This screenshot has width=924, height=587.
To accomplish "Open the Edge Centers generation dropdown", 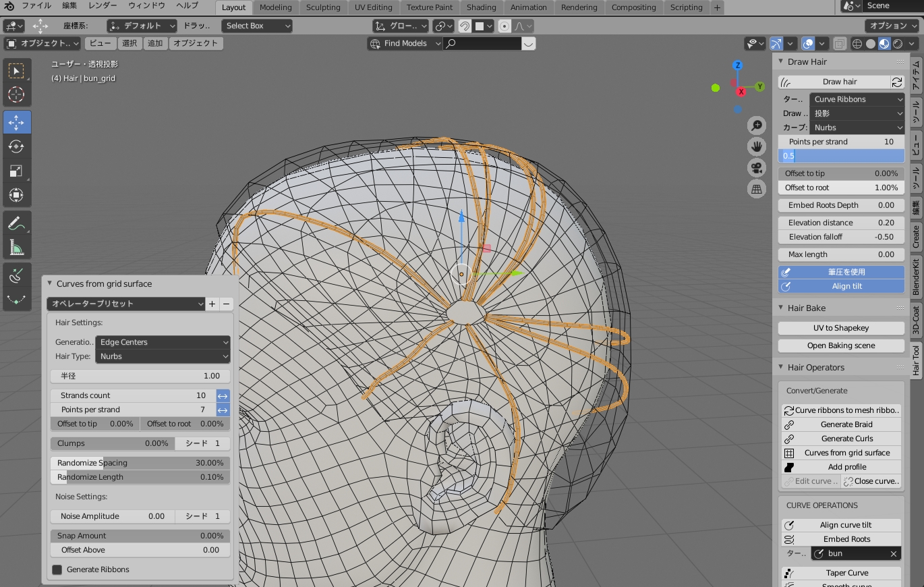I will 163,342.
